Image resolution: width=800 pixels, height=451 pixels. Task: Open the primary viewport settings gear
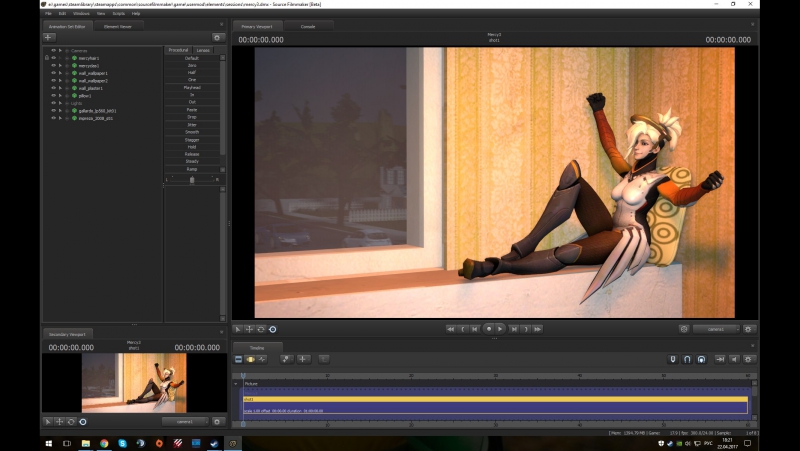(x=749, y=328)
